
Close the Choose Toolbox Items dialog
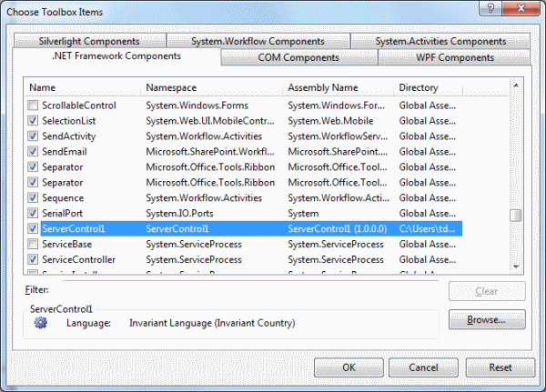click(x=521, y=8)
